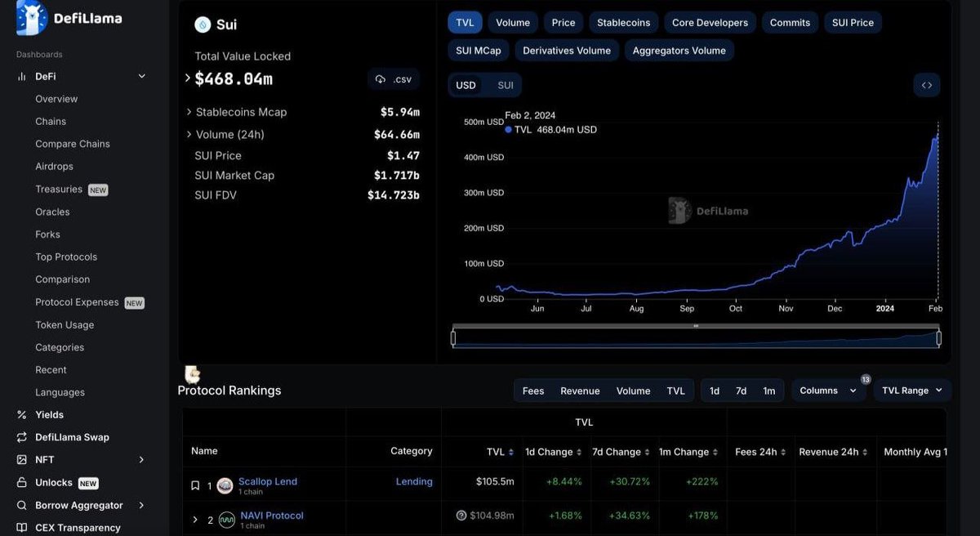Viewport: 980px width, 536px height.
Task: Click the Borrow Aggregator icon
Action: click(22, 505)
